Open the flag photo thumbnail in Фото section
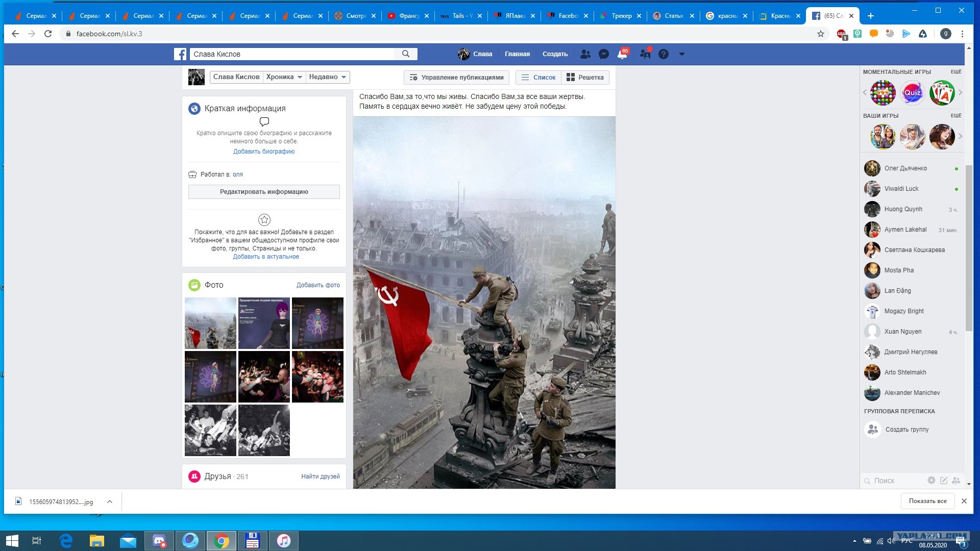Screen dimensions: 980x551 pyautogui.click(x=210, y=323)
